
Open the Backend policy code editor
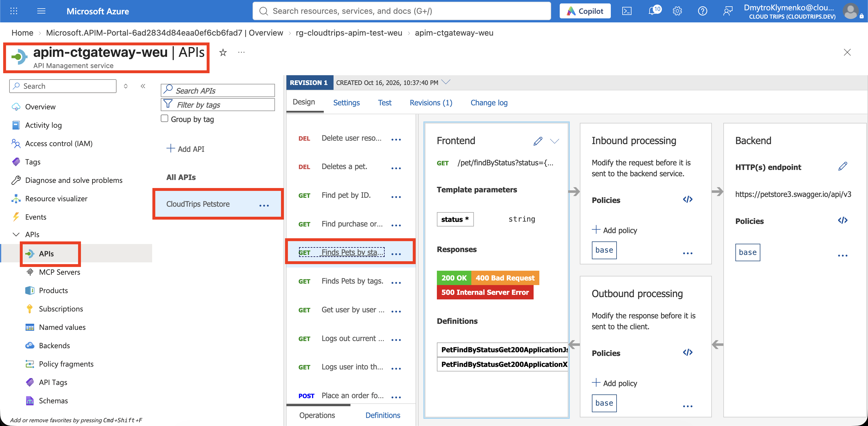(x=842, y=220)
